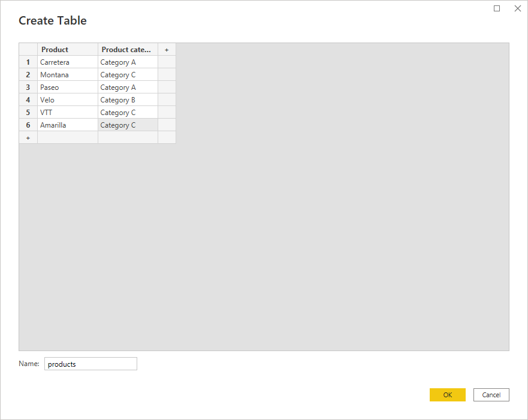528x420 pixels.
Task: Select the Category B cell for Velo
Action: 127,99
